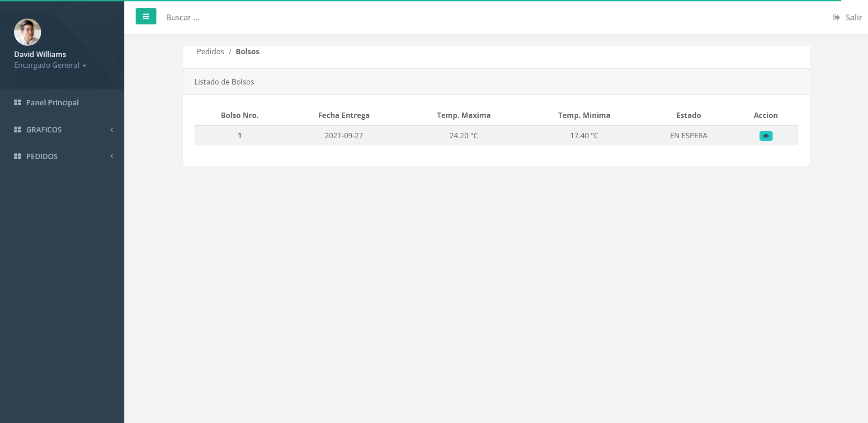Click the EN ESPERA status cell
The height and width of the screenshot is (423, 868).
pyautogui.click(x=688, y=136)
